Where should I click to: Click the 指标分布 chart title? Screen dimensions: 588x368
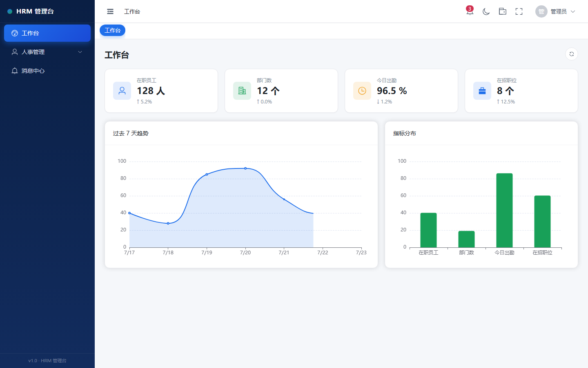coord(405,133)
